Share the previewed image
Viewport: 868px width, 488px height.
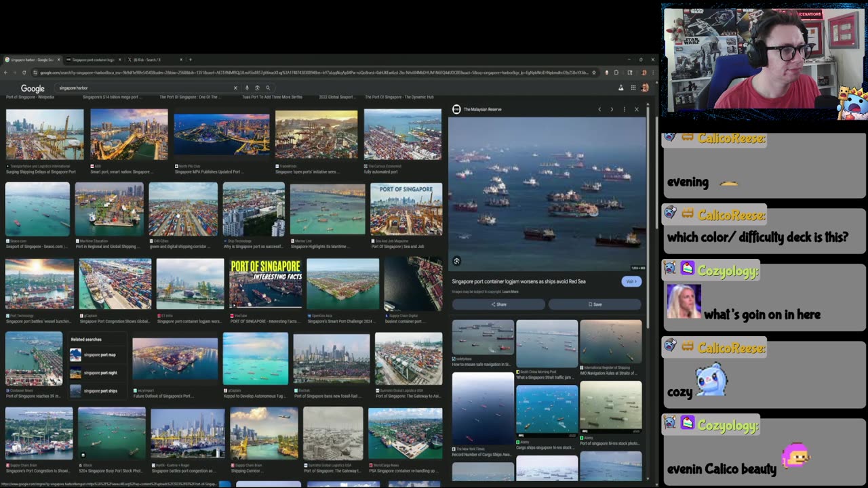(x=498, y=304)
